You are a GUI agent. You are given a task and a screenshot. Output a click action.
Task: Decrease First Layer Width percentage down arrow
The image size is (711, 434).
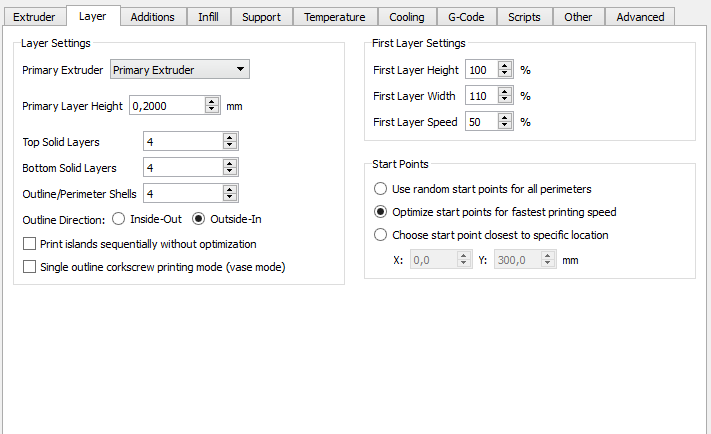point(504,99)
